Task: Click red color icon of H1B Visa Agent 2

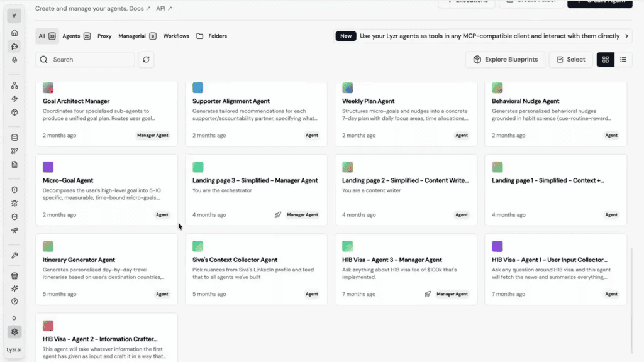Action: [x=48, y=326]
